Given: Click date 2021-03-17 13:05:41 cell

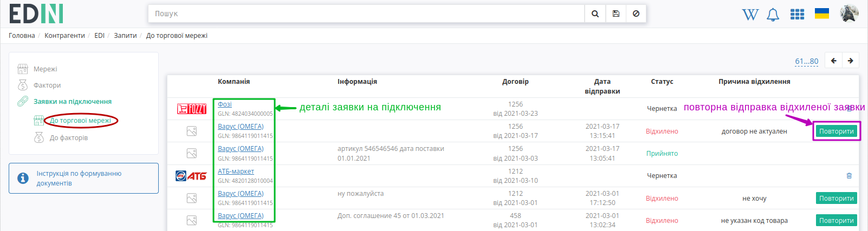Looking at the screenshot, I should (x=603, y=154).
